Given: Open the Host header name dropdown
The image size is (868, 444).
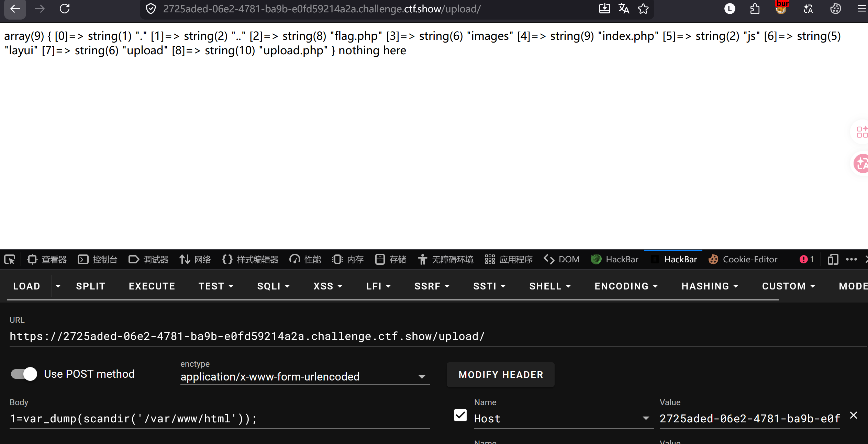Looking at the screenshot, I should (x=564, y=419).
